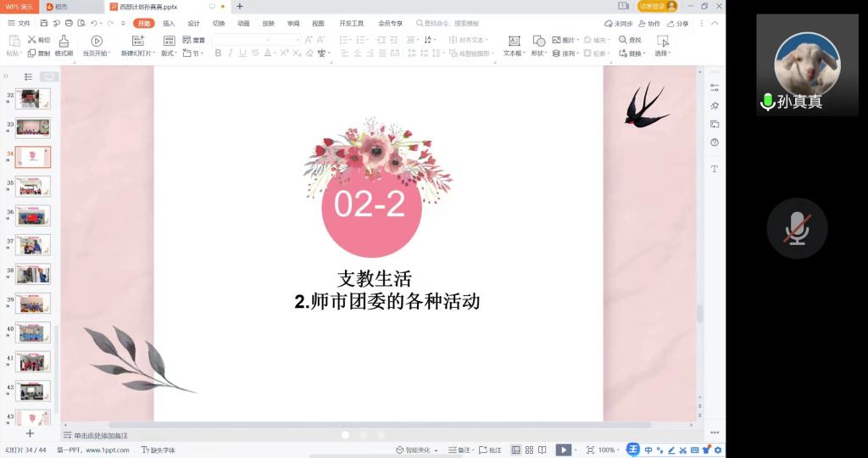Insert a Text Box (文本框)

(x=514, y=45)
